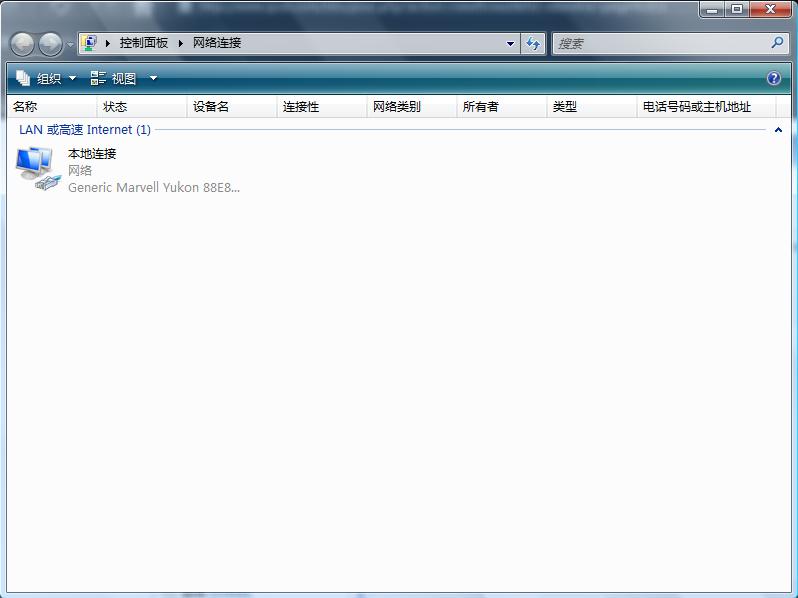Sort by the 网络类别 column header
Viewport: 798px width, 598px height.
click(x=412, y=107)
